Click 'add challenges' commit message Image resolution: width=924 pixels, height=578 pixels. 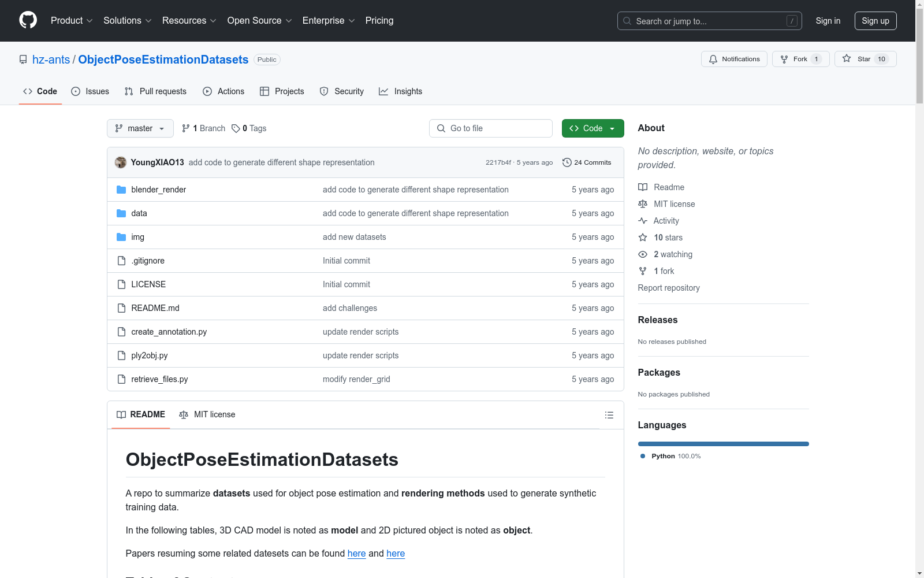(x=350, y=308)
